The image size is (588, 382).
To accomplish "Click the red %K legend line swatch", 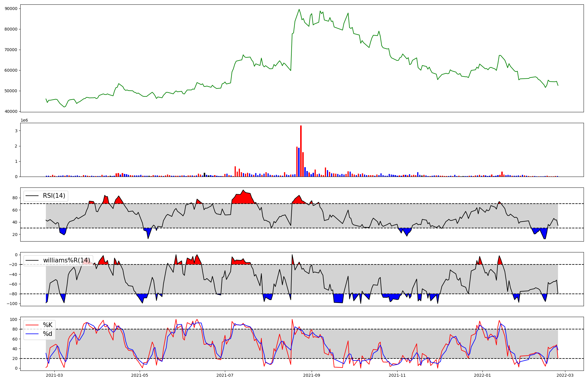I will pos(32,325).
